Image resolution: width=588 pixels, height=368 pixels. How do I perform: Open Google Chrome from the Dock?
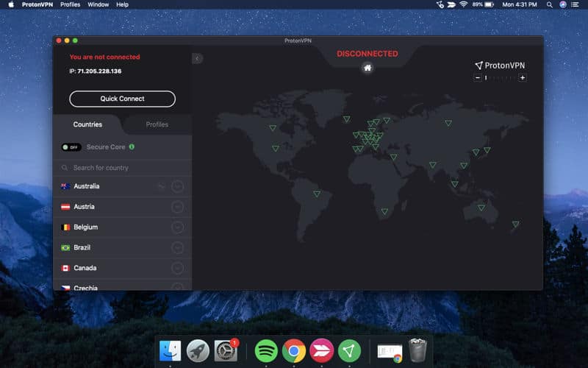coord(294,350)
